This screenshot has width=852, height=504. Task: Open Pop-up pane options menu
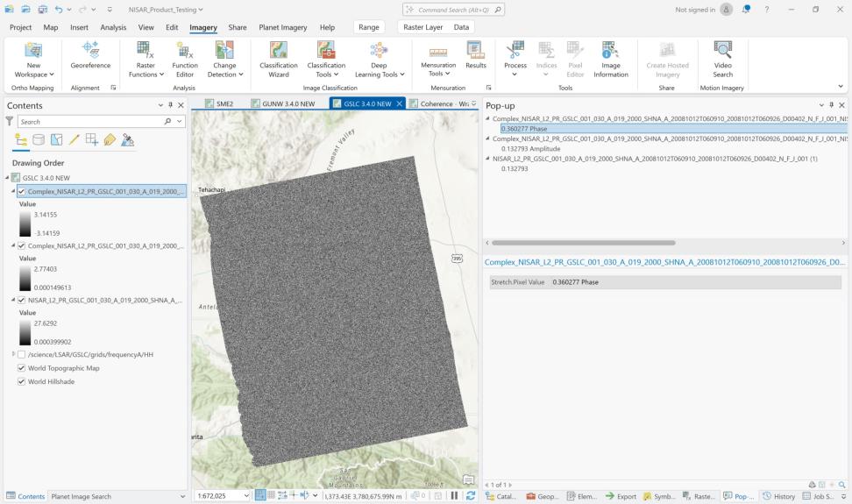[821, 105]
